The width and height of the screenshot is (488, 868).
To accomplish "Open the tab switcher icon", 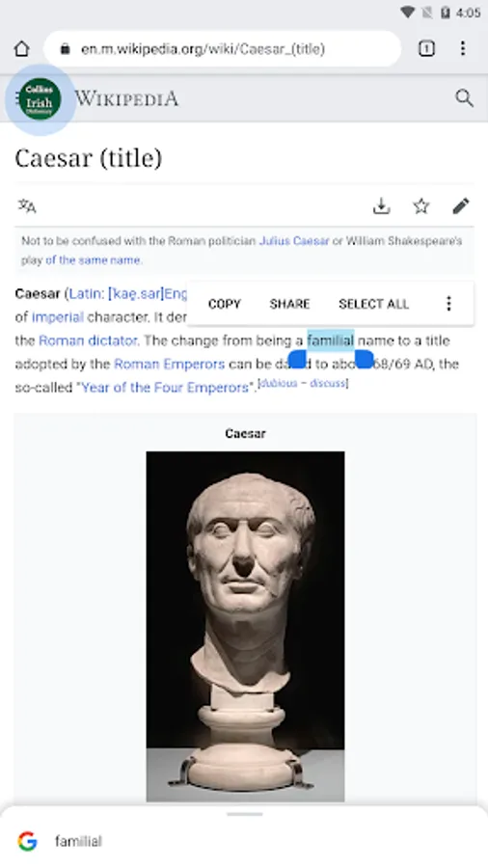I will click(426, 49).
